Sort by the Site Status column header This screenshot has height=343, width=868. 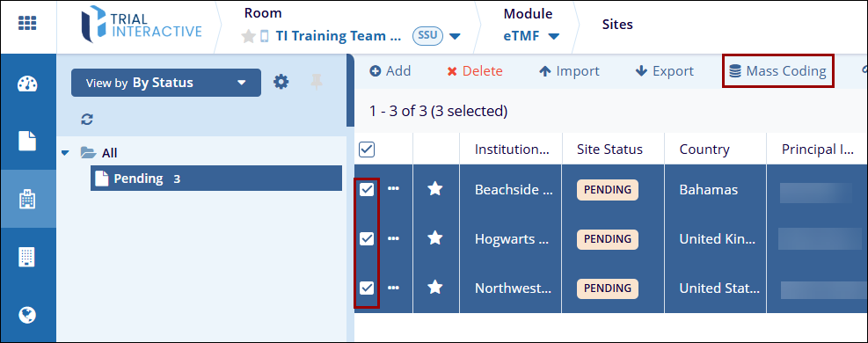[x=609, y=150]
